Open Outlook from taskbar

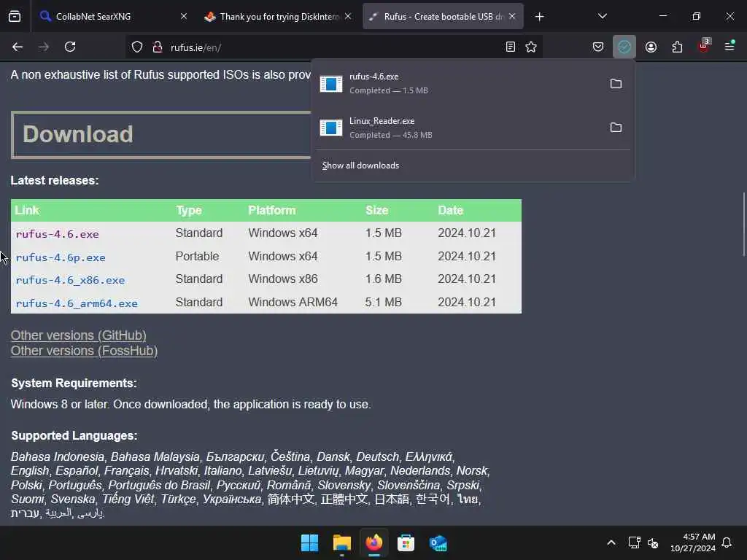(x=438, y=542)
